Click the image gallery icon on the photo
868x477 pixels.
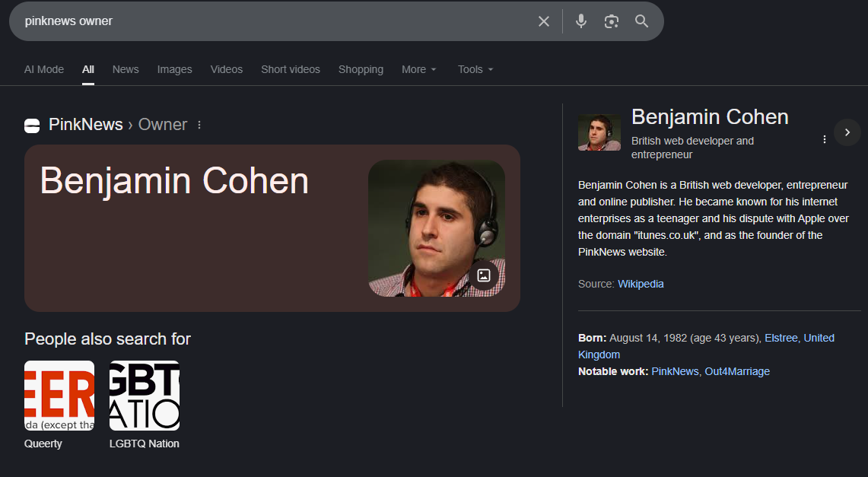pyautogui.click(x=484, y=275)
